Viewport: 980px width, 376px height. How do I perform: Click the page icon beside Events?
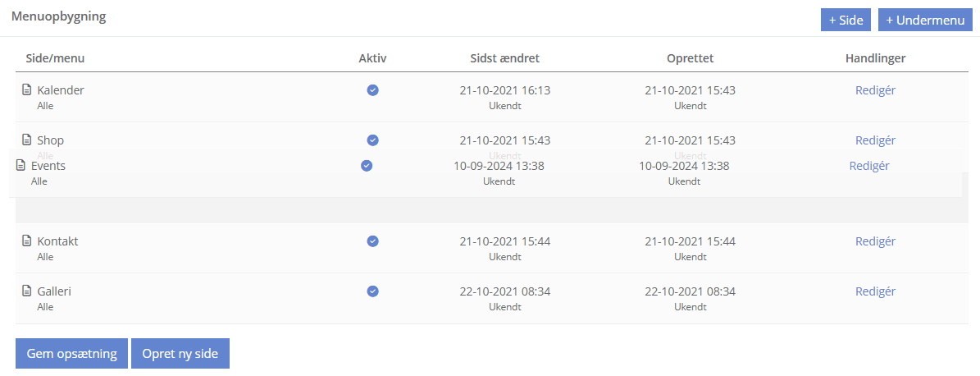click(21, 166)
